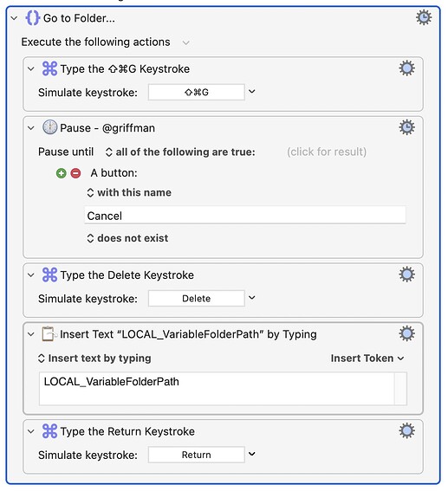This screenshot has height=491, width=448.
Task: Open gear menu for Go to Folder group
Action: (x=424, y=17)
